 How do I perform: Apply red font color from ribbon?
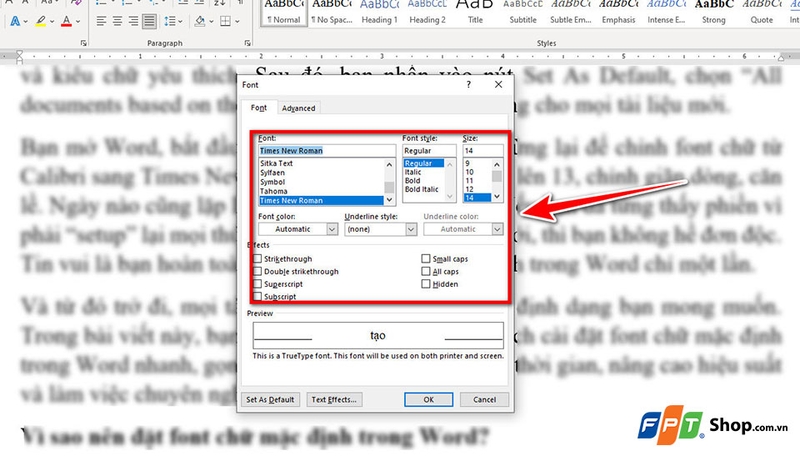pyautogui.click(x=66, y=21)
